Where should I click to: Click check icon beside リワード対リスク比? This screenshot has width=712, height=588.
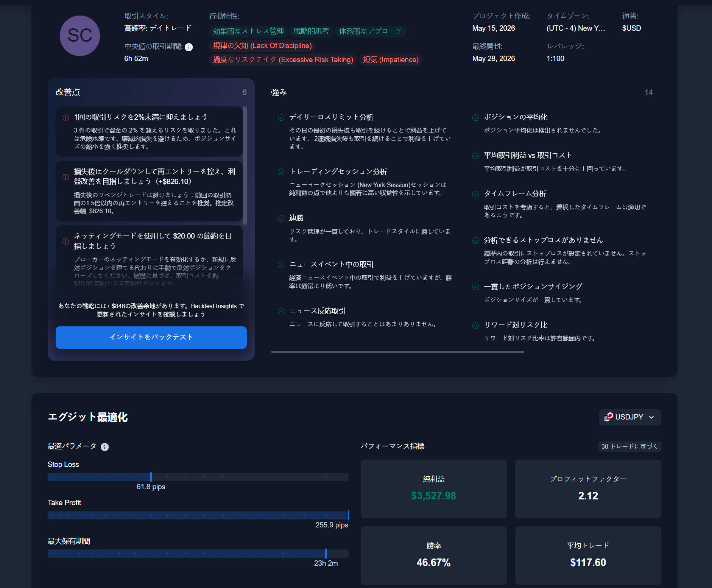(476, 325)
